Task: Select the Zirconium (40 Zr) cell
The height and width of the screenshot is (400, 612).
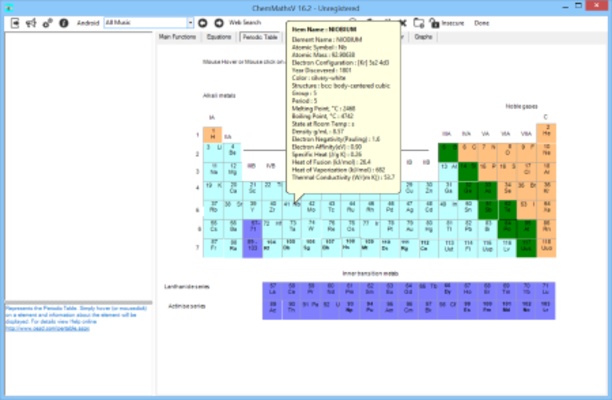Action: click(x=272, y=210)
